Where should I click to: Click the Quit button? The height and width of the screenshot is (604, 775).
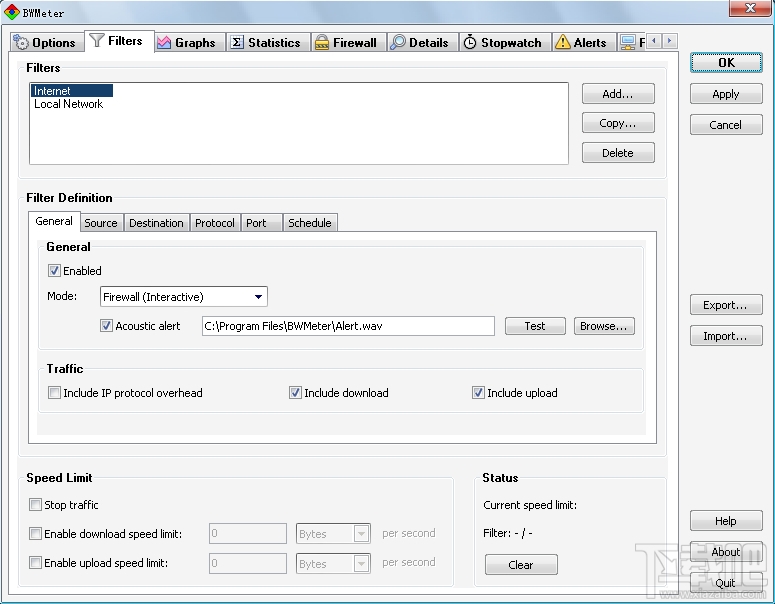(x=726, y=583)
